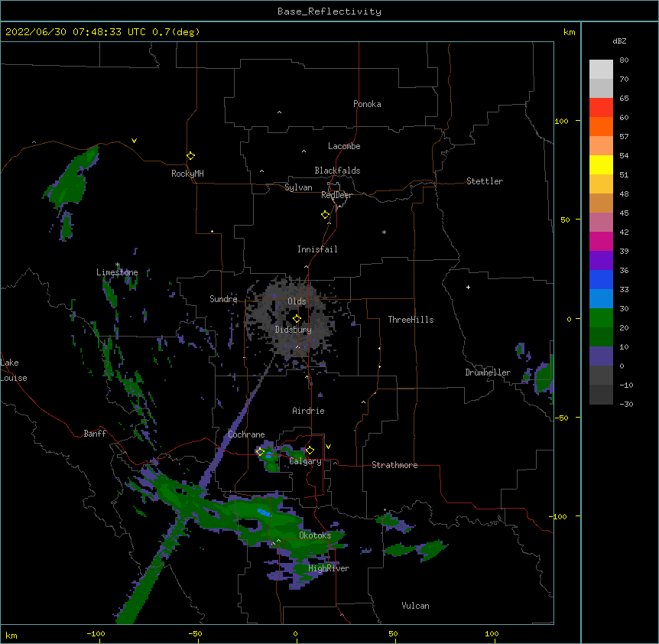
Task: Click the dBZ legend heading
Action: click(619, 41)
